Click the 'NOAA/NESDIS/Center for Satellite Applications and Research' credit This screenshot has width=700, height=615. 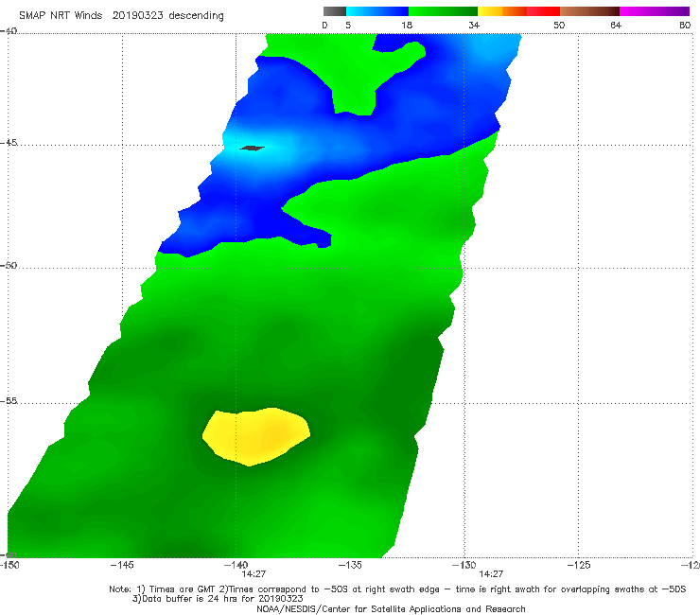(391, 609)
